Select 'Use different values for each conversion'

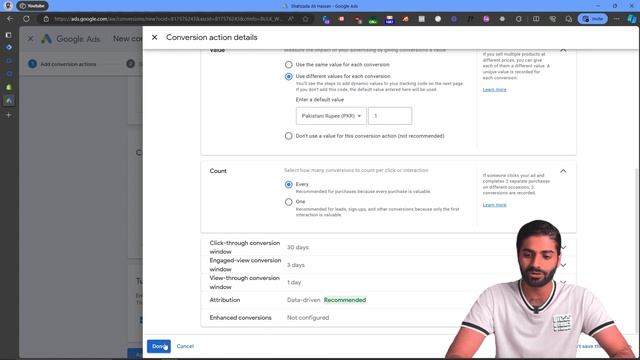pos(289,76)
